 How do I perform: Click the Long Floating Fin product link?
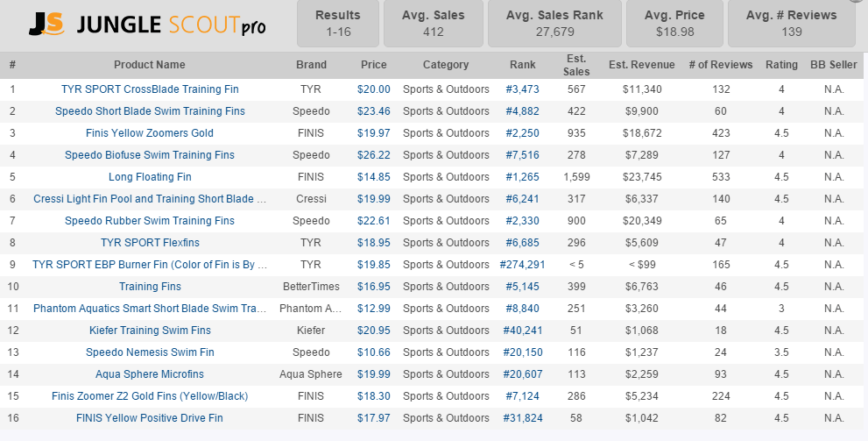[150, 177]
